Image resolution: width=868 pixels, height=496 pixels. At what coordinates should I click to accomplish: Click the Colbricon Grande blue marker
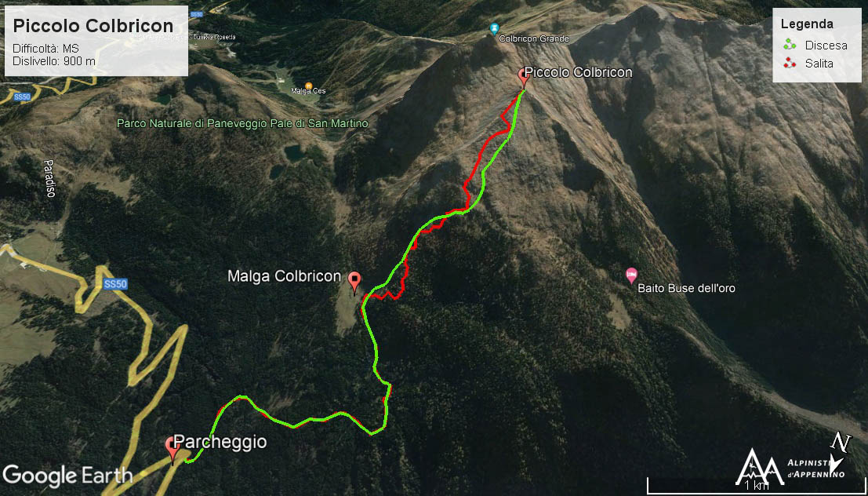click(494, 28)
